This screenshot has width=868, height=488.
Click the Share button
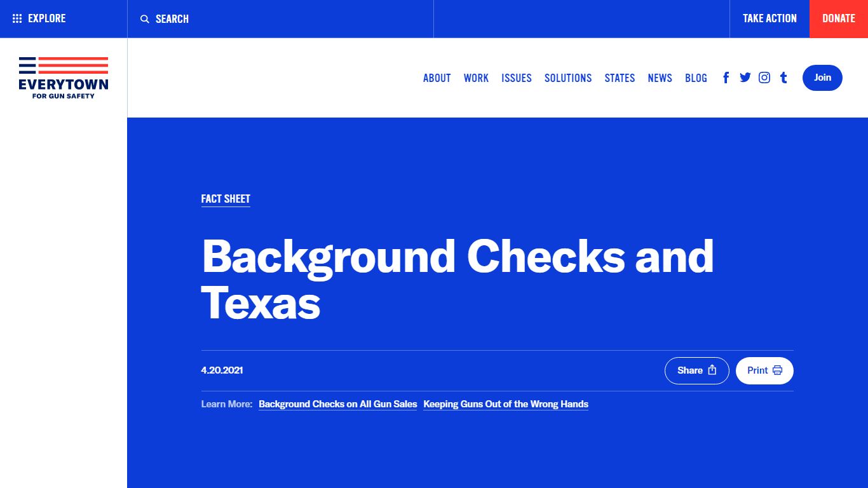697,370
